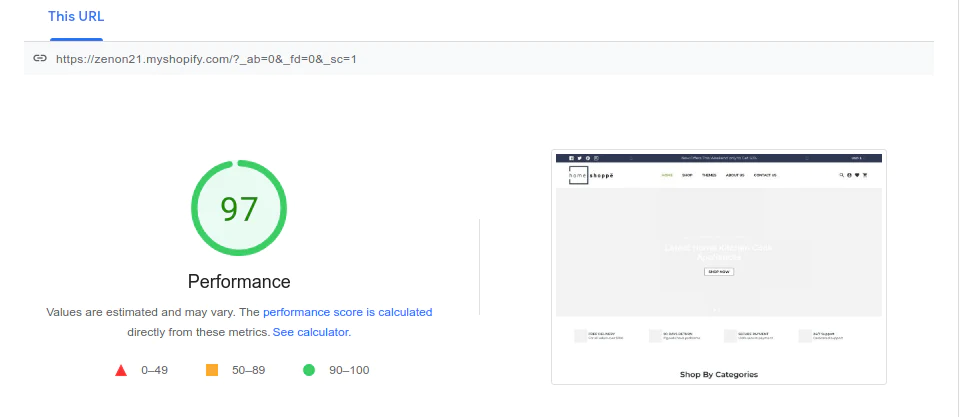
Task: Click the home shoppe logo in the preview
Action: tap(591, 175)
